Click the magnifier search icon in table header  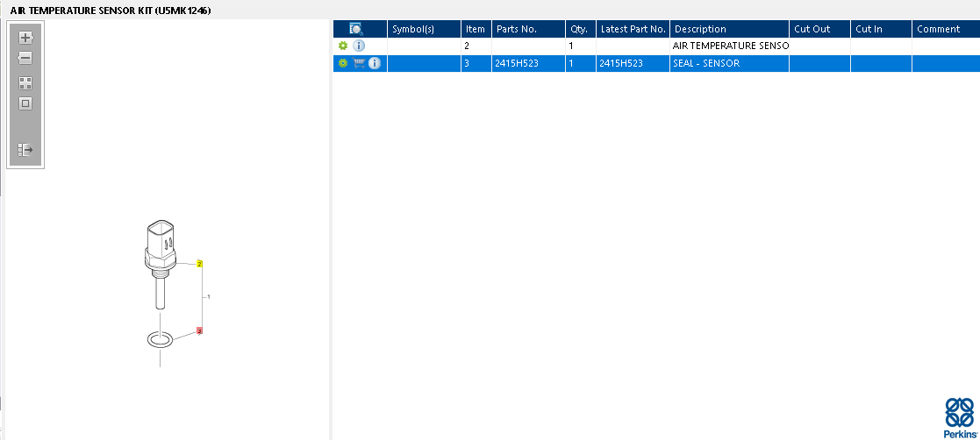click(x=356, y=29)
